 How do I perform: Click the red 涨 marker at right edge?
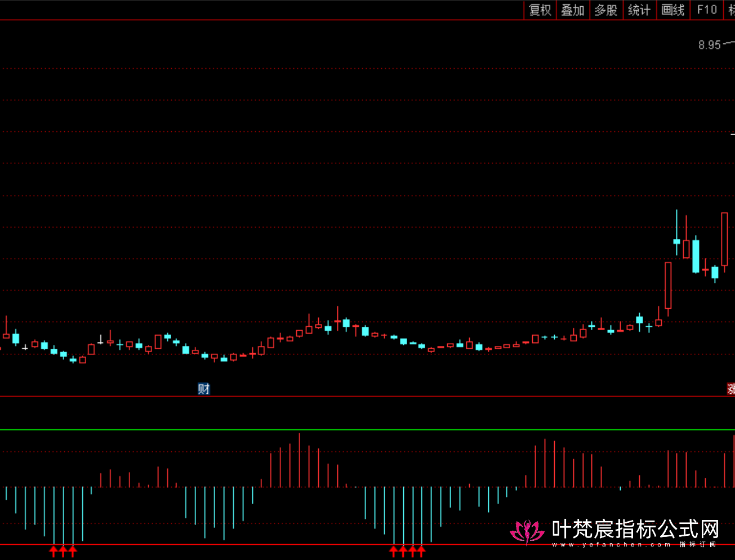point(730,389)
